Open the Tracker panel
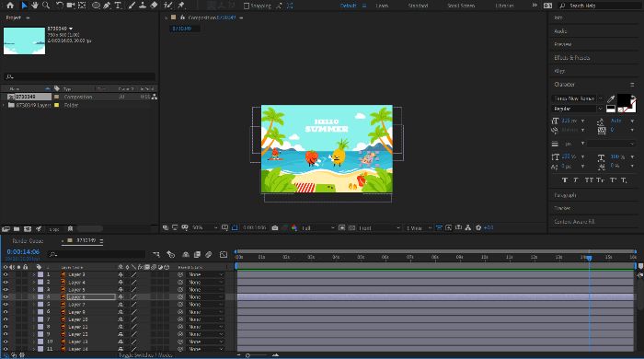 coord(562,208)
